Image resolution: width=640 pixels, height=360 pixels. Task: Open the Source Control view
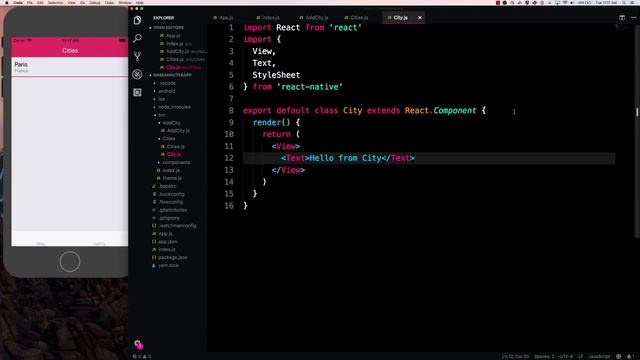click(137, 56)
